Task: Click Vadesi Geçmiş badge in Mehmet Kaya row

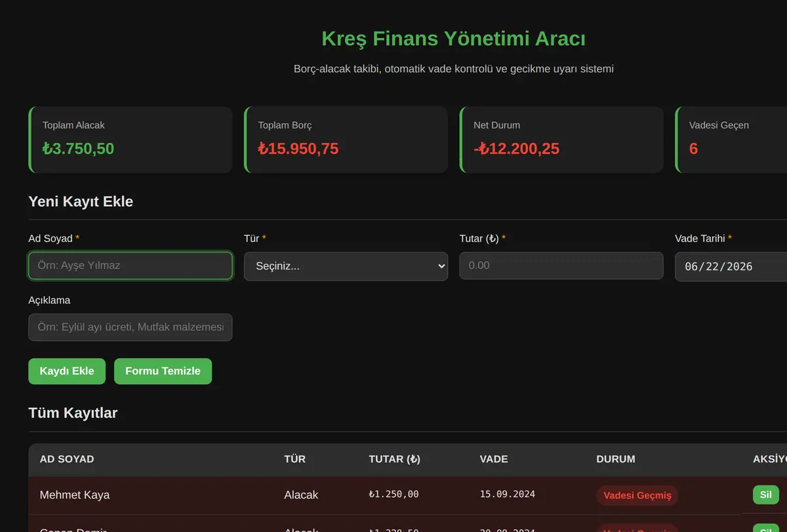Action: tap(637, 495)
